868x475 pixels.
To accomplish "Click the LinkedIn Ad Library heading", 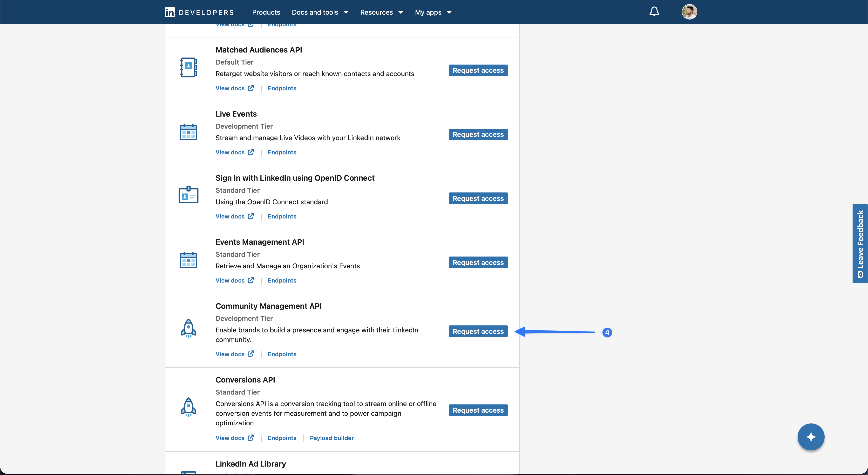I will [x=251, y=463].
